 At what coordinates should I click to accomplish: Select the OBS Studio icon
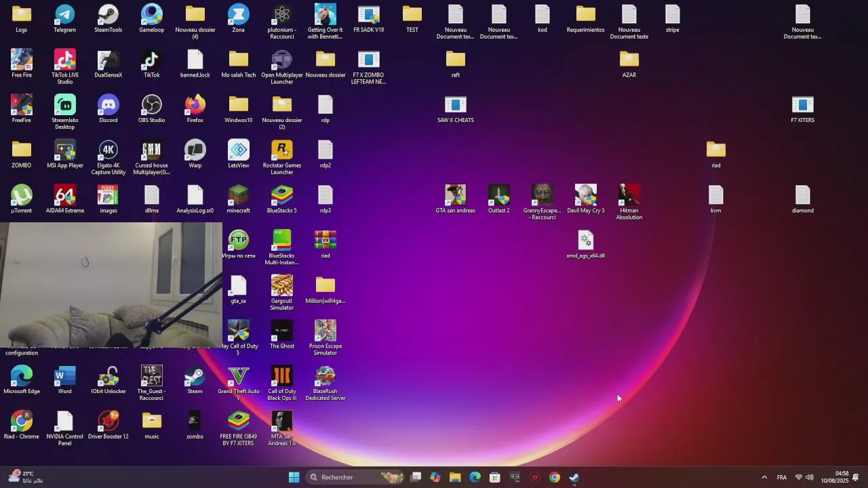tap(152, 108)
